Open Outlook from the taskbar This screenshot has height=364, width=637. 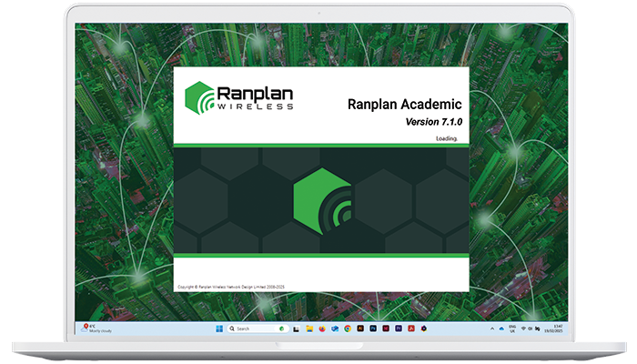pyautogui.click(x=335, y=329)
